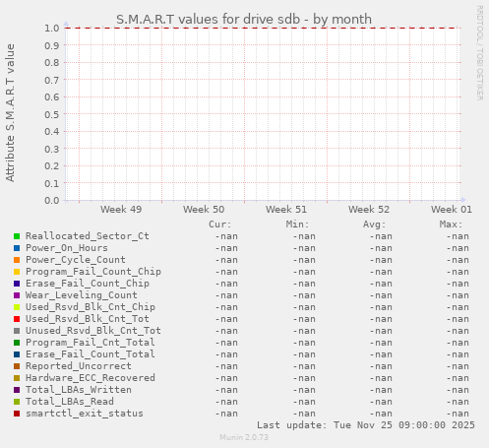Click the dark red smartctl_exit_status swatch
This screenshot has width=489, height=448.
(x=17, y=414)
